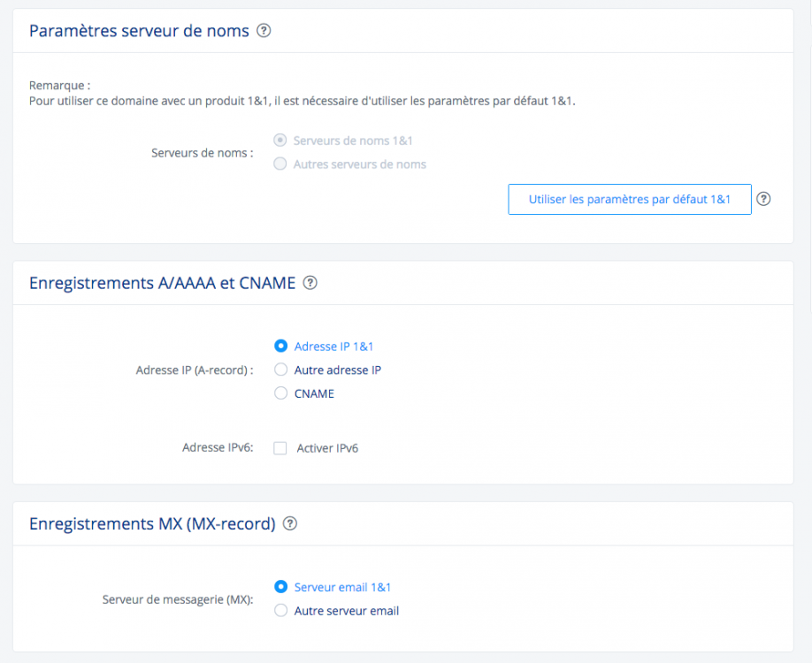This screenshot has width=812, height=663.
Task: Select Adresse IP 1&1 radio button
Action: pos(281,347)
